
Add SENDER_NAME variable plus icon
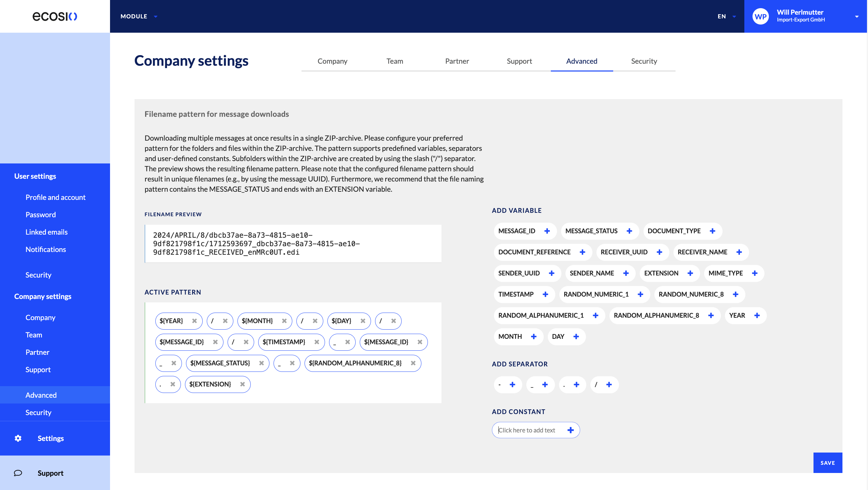click(626, 273)
